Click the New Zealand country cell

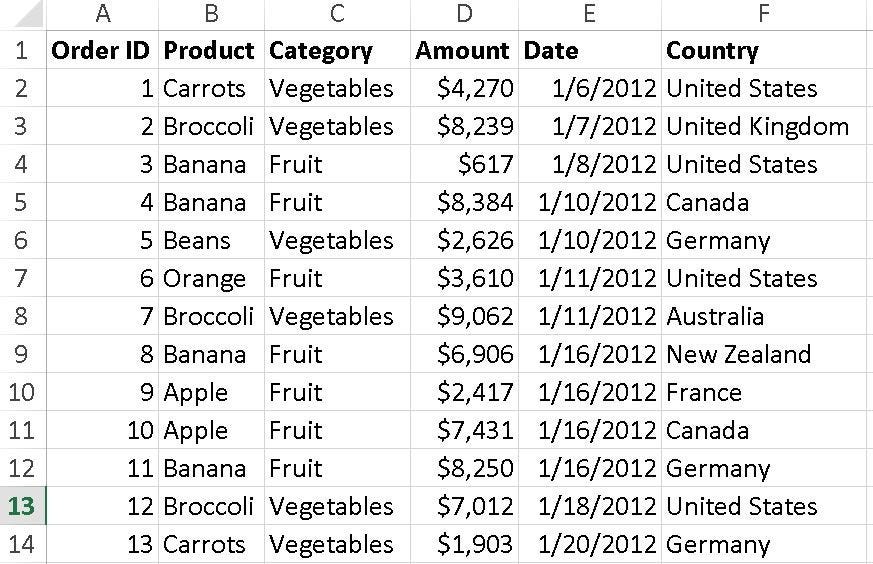tap(739, 354)
